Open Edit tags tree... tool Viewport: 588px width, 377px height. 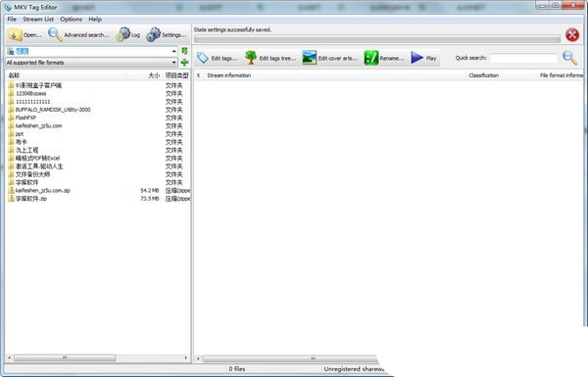coord(270,58)
